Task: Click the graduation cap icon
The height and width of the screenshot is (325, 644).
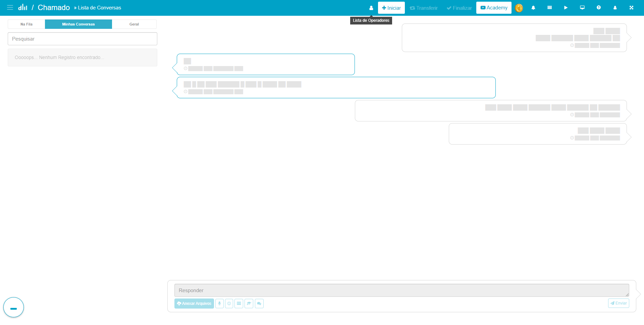Action: click(x=249, y=304)
